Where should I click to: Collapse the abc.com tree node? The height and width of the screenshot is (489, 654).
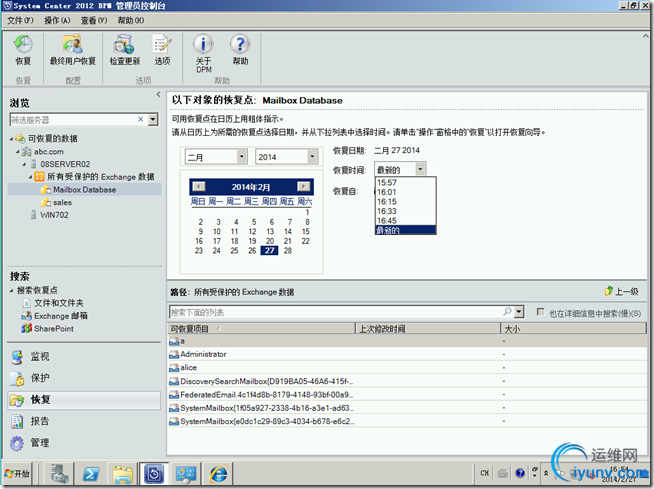18,151
